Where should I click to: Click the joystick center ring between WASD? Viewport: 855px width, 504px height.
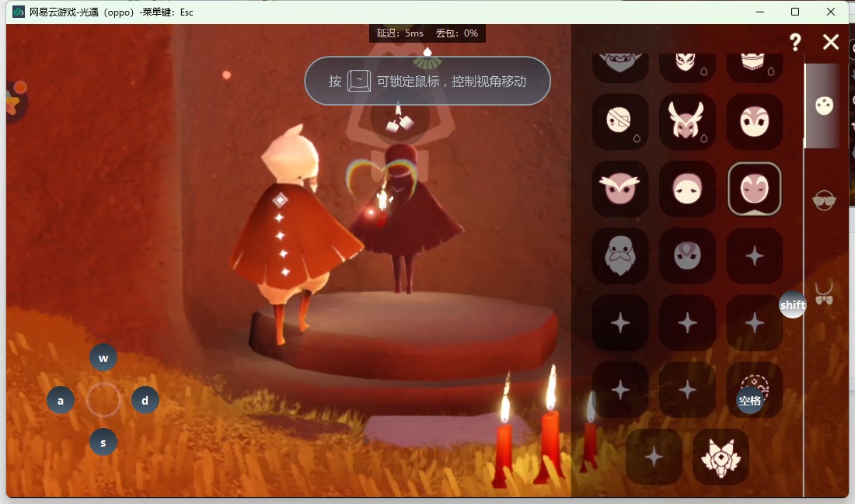(103, 400)
